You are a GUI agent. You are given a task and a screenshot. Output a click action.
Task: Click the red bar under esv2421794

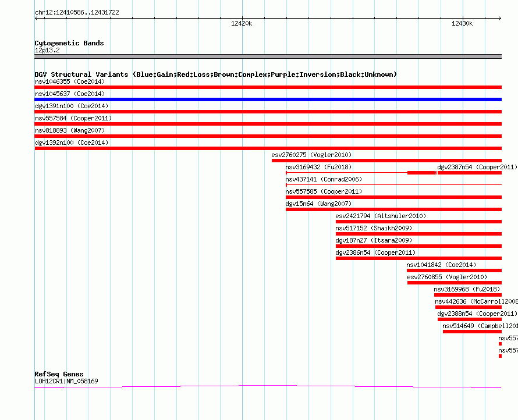point(418,222)
